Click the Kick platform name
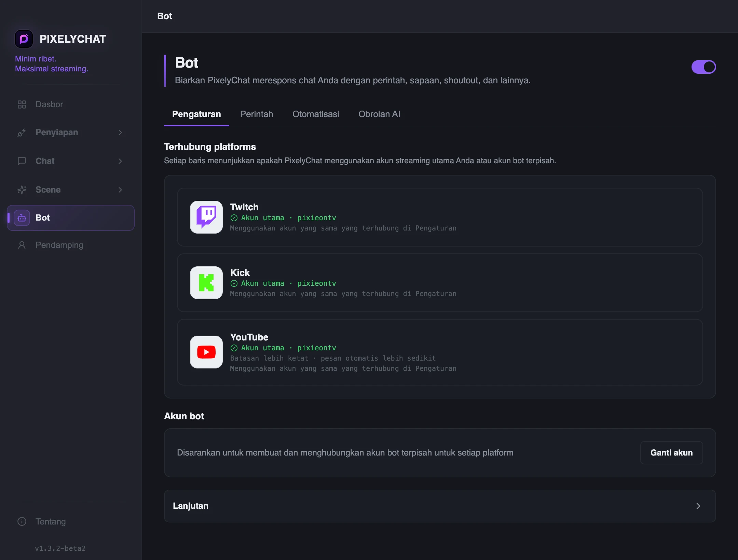Screen dimensions: 738x560 (240, 273)
